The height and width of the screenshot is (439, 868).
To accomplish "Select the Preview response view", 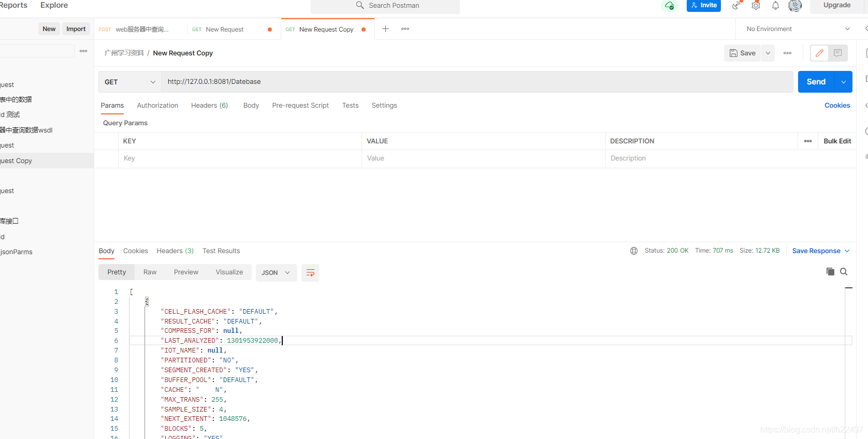I will [186, 272].
